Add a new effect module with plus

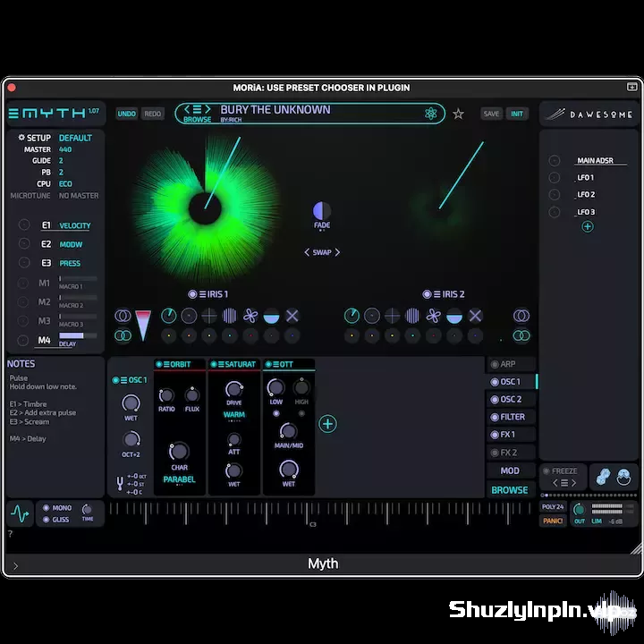coord(327,424)
